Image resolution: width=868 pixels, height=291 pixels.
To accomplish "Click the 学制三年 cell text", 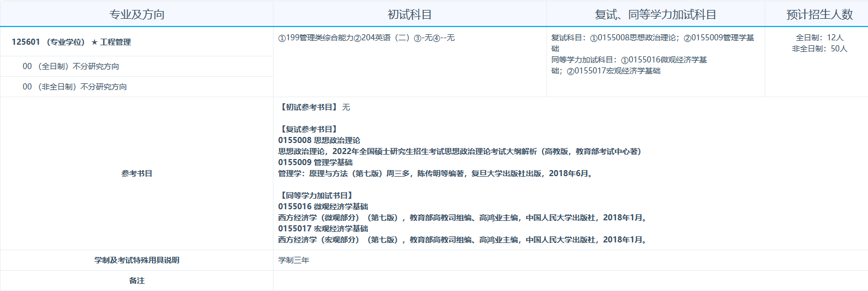I will point(293,260).
